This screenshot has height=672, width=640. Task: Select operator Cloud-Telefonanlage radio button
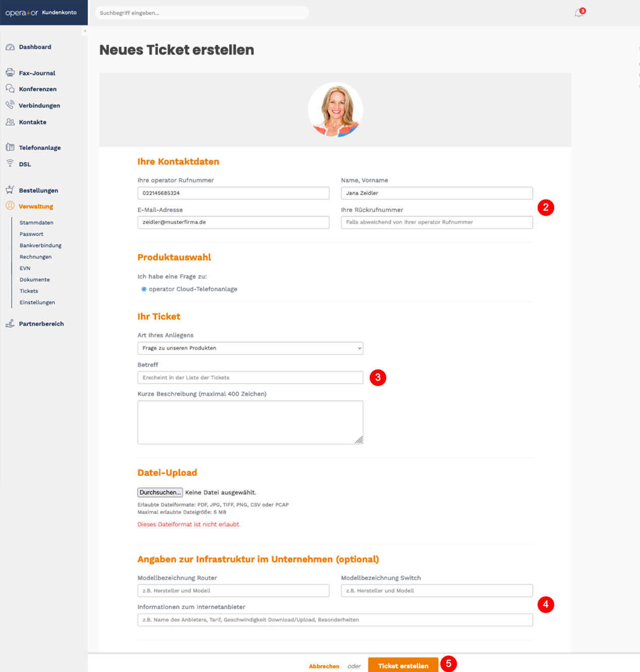pos(144,289)
